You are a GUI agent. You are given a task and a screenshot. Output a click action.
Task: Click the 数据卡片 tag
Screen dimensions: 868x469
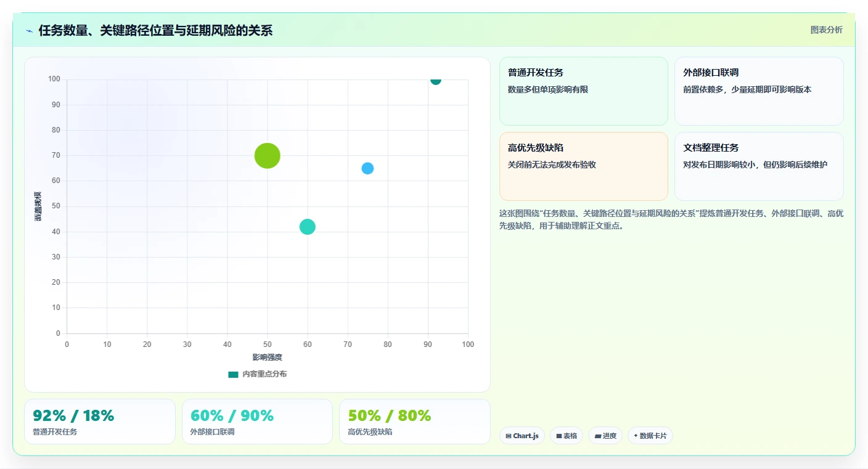(x=650, y=436)
